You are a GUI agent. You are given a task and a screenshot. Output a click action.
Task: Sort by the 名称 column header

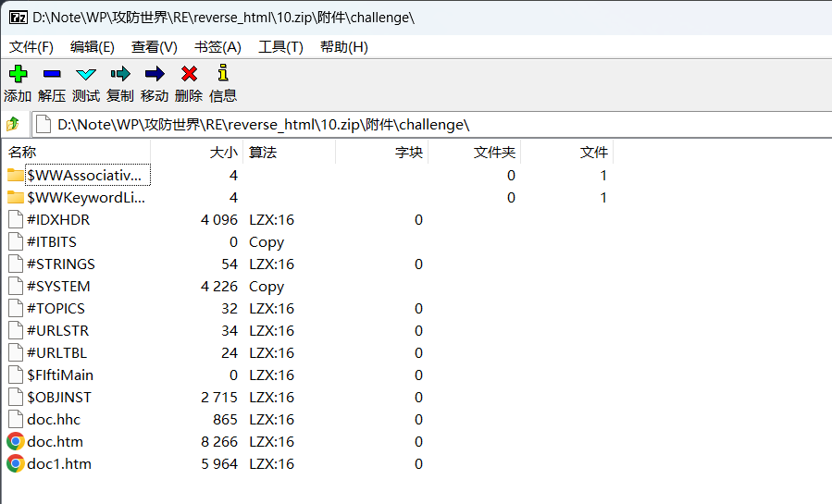(78, 153)
